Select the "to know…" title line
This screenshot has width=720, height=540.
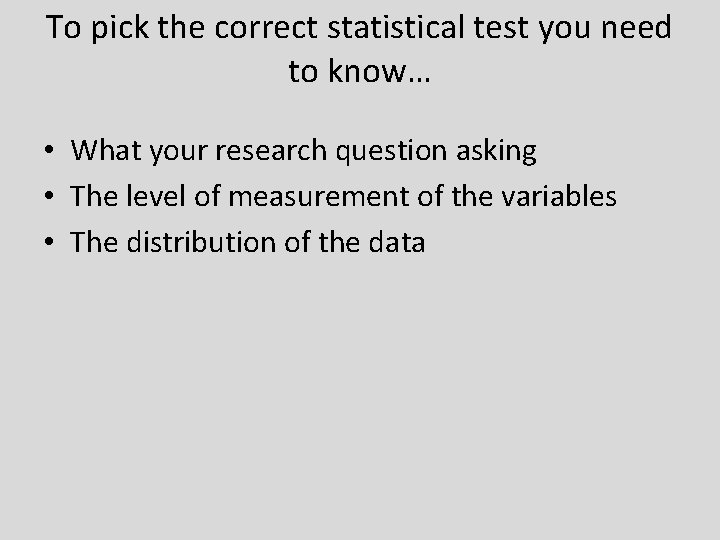(360, 71)
